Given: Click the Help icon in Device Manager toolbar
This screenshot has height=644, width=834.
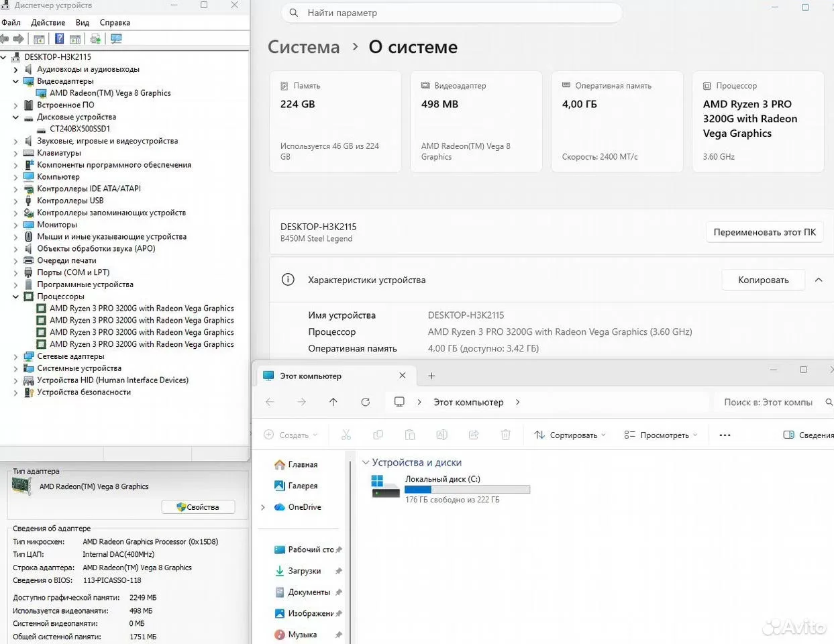Looking at the screenshot, I should pyautogui.click(x=59, y=39).
